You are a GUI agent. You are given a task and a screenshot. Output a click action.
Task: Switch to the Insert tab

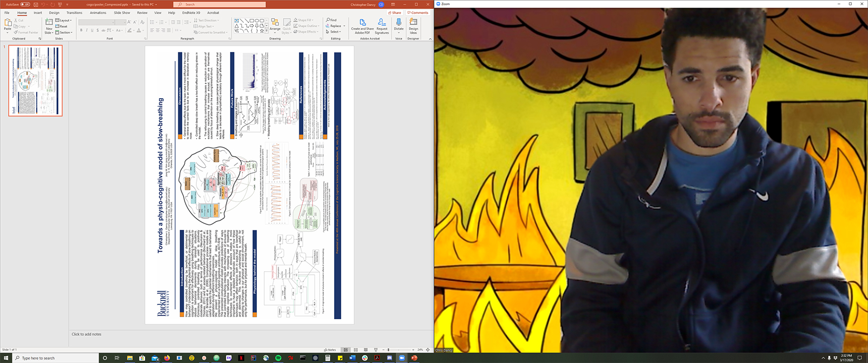[x=38, y=13]
